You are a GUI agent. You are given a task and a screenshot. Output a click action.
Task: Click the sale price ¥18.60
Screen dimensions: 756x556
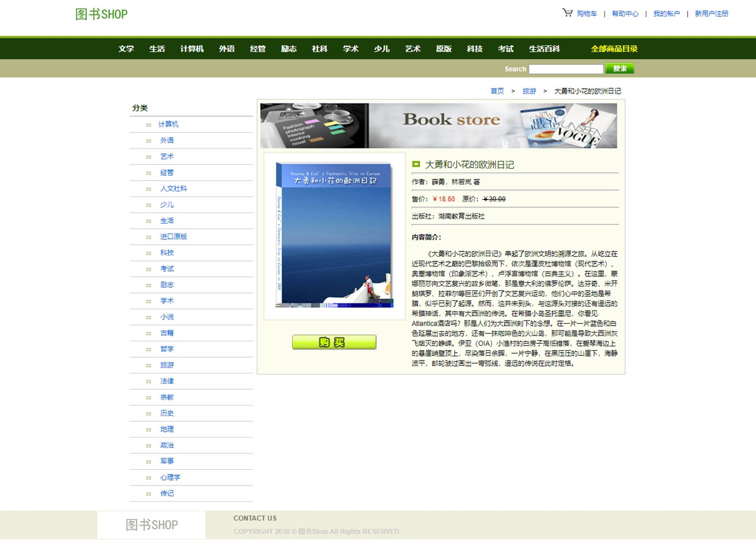(x=444, y=199)
